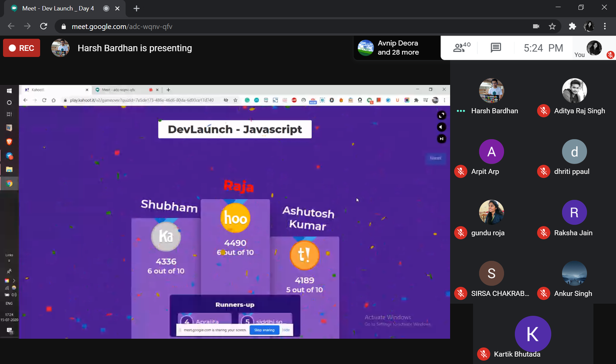Click the Chrome icon in shared taskbar
The image size is (616, 364).
click(x=9, y=183)
